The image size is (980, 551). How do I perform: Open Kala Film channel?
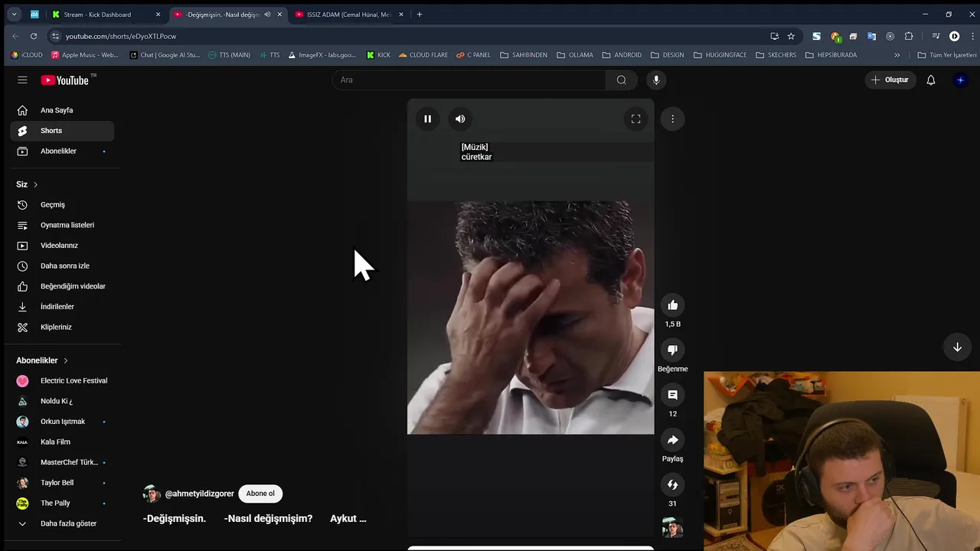pos(62,442)
